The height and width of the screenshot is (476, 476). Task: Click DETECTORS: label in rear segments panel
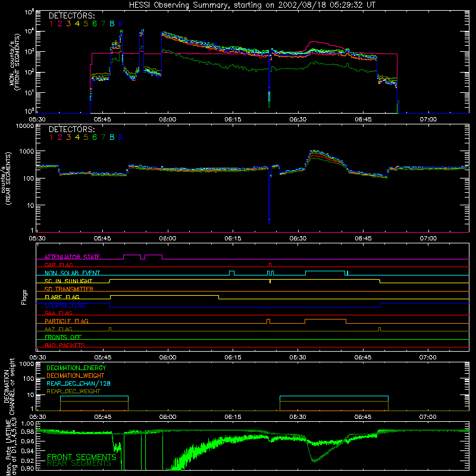[x=71, y=130]
